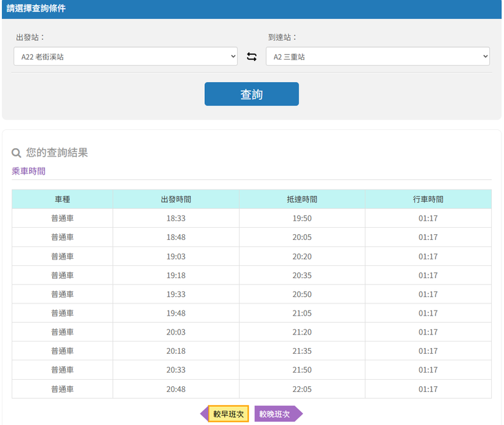Click the 車種 column header
Screen dimensions: 504x425
point(63,199)
